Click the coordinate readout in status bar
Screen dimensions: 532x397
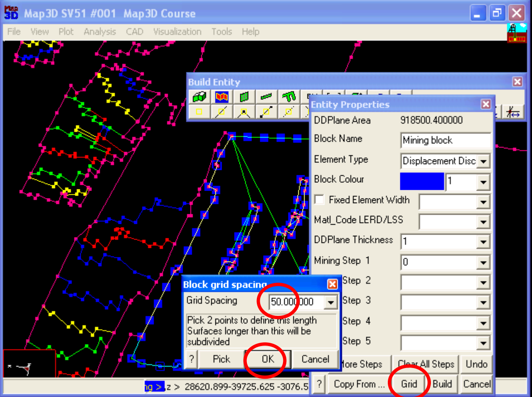tap(247, 387)
